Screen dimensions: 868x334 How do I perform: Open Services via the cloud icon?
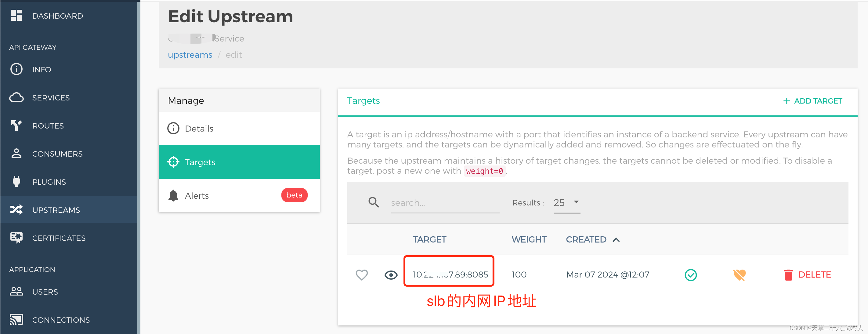pos(16,97)
